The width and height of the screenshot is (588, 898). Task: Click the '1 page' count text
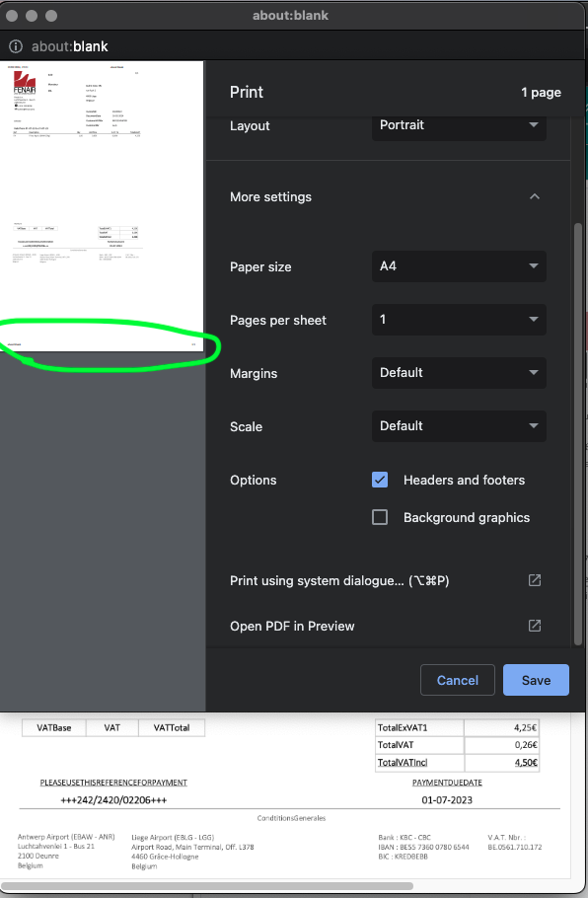pyautogui.click(x=541, y=92)
